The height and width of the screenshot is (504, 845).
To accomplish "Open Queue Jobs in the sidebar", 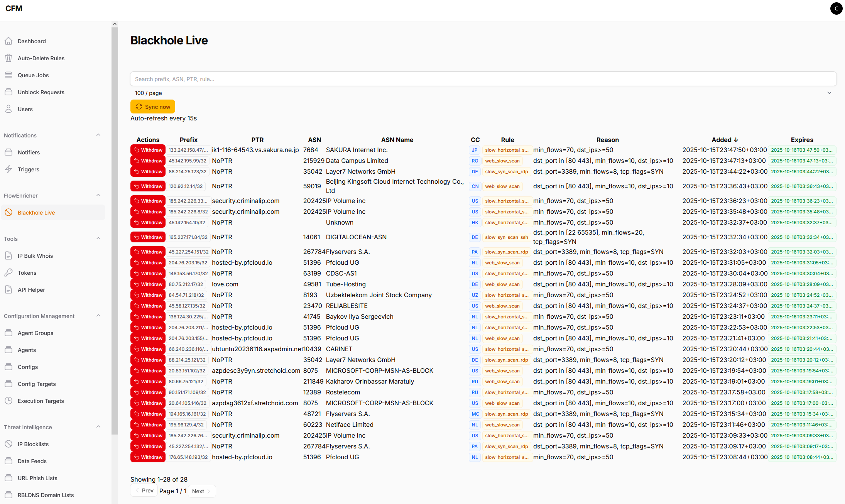I will [x=33, y=75].
